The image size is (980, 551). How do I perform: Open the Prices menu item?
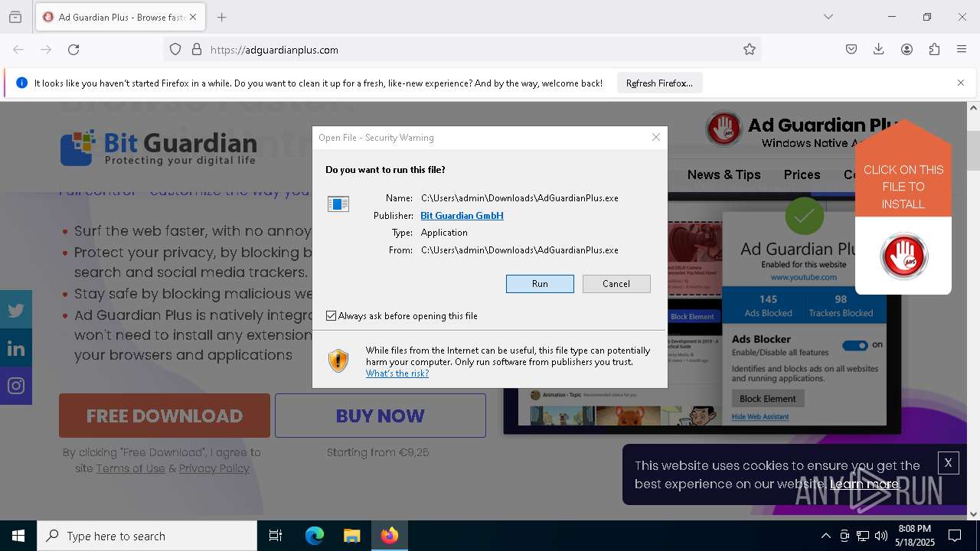click(802, 174)
